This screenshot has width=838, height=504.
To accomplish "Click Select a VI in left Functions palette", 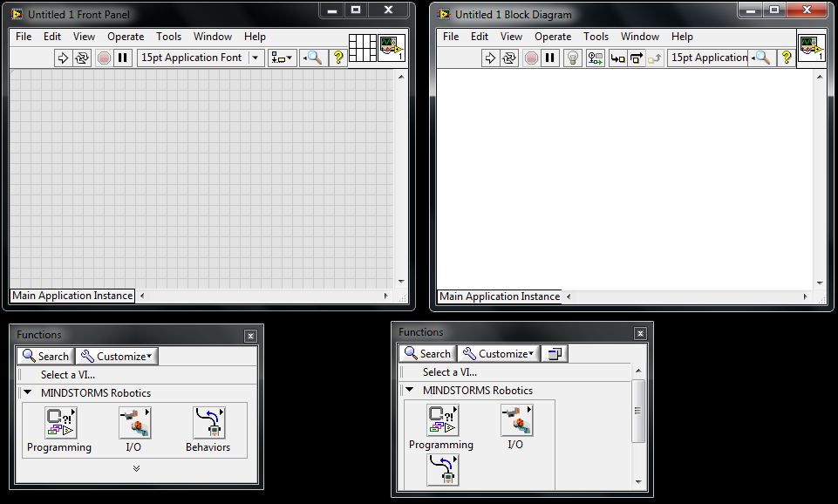I will coord(68,375).
